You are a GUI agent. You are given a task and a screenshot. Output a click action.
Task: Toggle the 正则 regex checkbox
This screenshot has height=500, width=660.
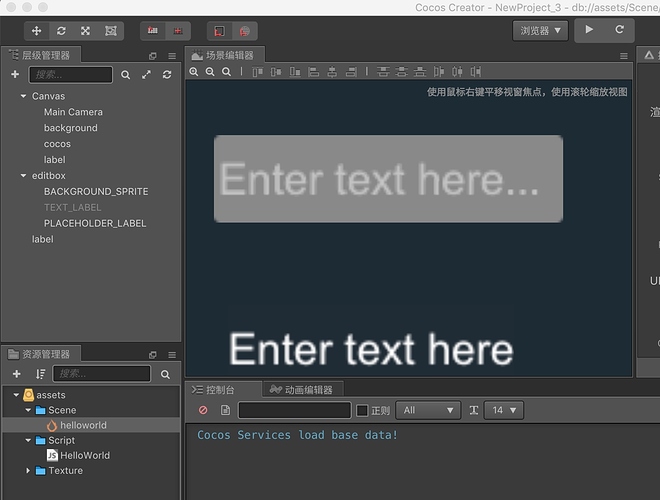[362, 410]
